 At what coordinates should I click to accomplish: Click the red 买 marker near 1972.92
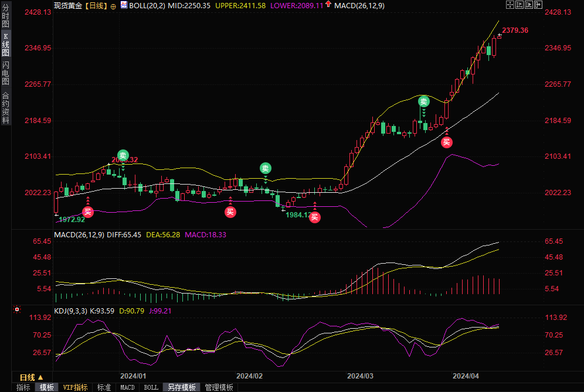point(87,212)
